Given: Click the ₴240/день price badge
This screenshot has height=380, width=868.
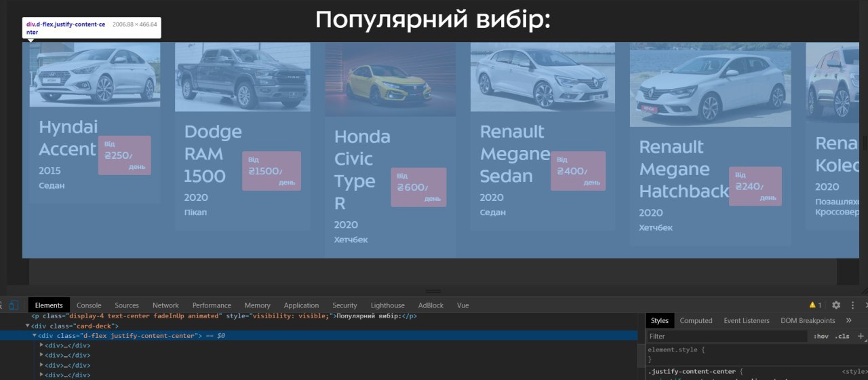Looking at the screenshot, I should coord(755,186).
